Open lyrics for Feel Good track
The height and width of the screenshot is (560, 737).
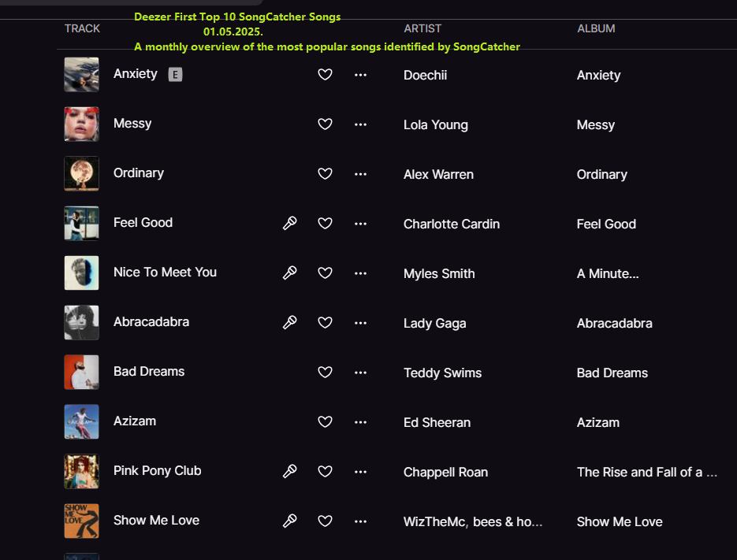289,223
